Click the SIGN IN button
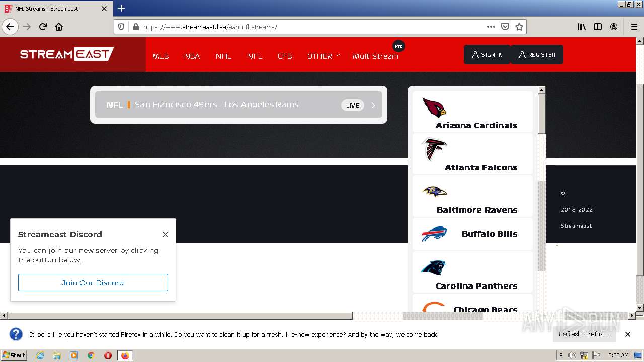Viewport: 644px width, 362px height. [487, 55]
